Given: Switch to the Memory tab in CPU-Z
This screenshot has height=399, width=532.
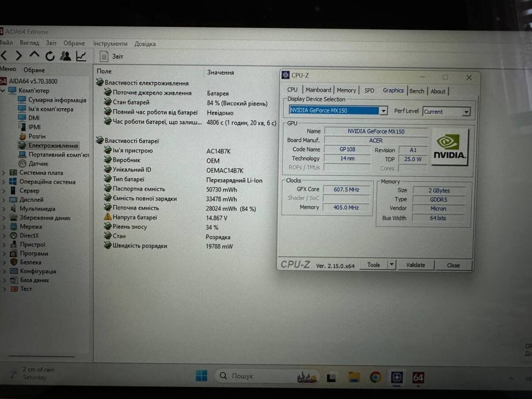Looking at the screenshot, I should click(x=346, y=90).
